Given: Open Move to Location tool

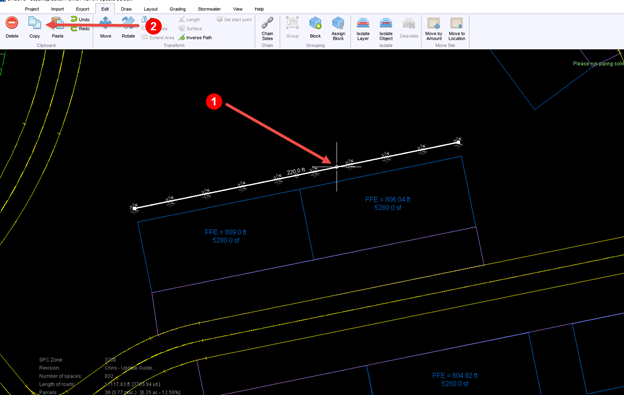Looking at the screenshot, I should coord(457,28).
